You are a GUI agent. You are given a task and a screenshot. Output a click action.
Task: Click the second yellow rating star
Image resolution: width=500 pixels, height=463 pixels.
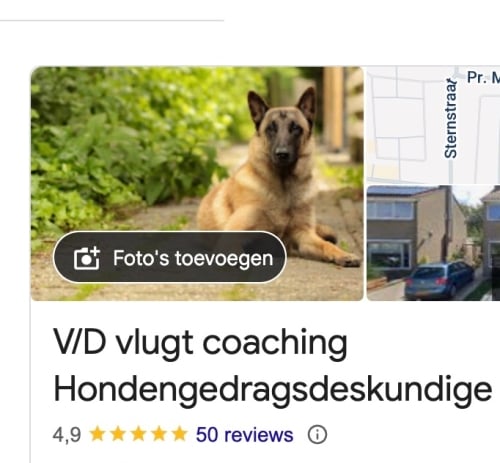(x=118, y=434)
